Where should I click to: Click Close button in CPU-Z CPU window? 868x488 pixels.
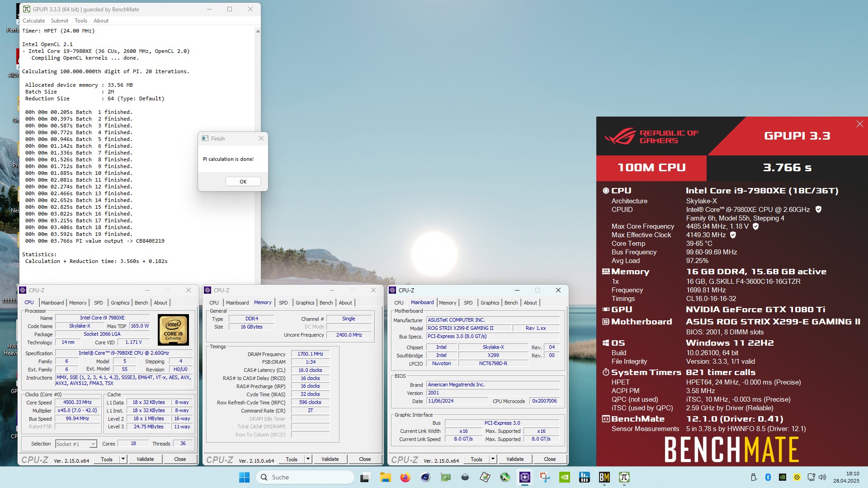pyautogui.click(x=180, y=459)
